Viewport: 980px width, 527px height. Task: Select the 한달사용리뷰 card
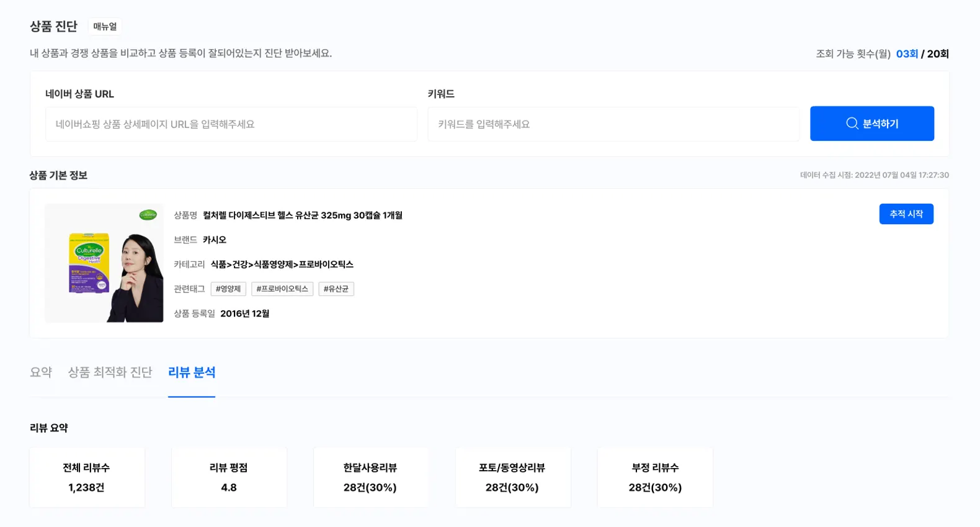pos(370,477)
